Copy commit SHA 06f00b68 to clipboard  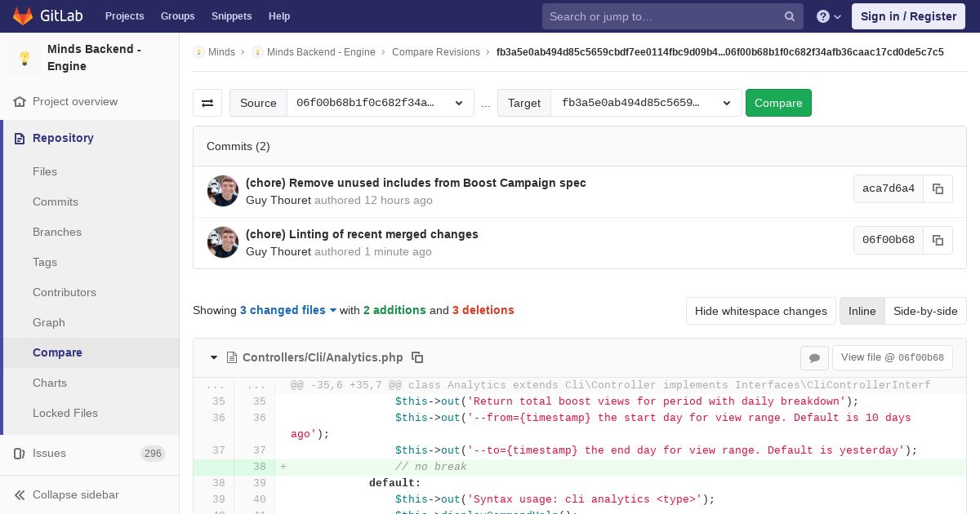click(x=938, y=240)
